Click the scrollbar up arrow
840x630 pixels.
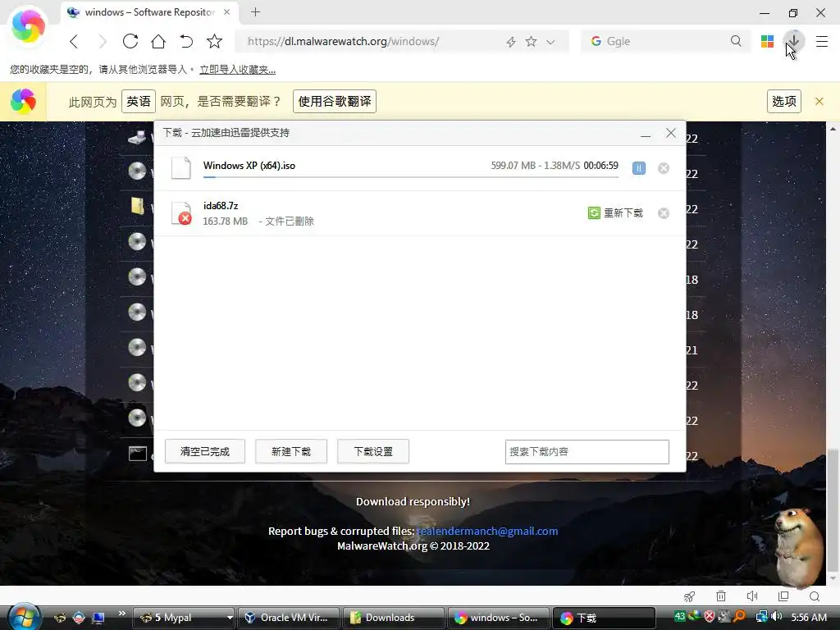[x=833, y=129]
